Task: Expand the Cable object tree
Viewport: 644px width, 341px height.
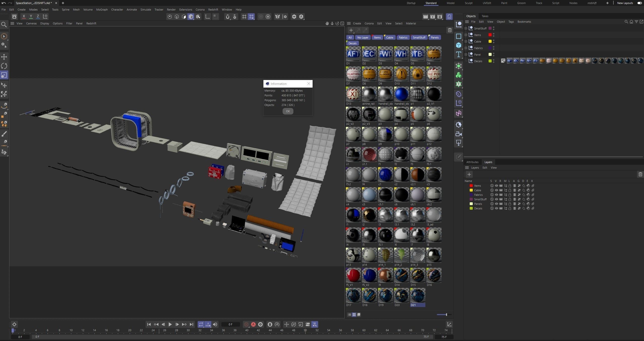Action: coord(466,41)
